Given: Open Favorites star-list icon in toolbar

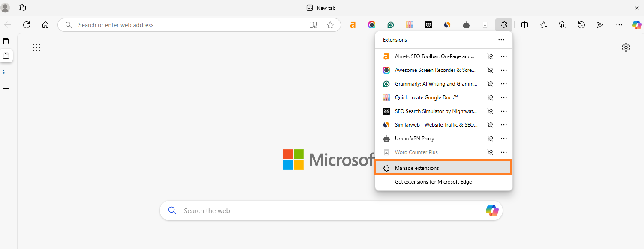Looking at the screenshot, I should pyautogui.click(x=544, y=25).
